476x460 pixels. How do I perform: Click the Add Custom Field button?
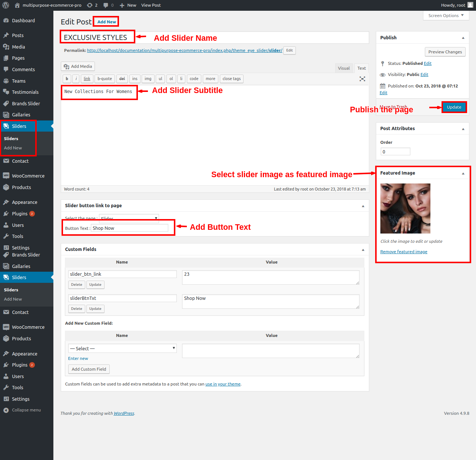(89, 369)
